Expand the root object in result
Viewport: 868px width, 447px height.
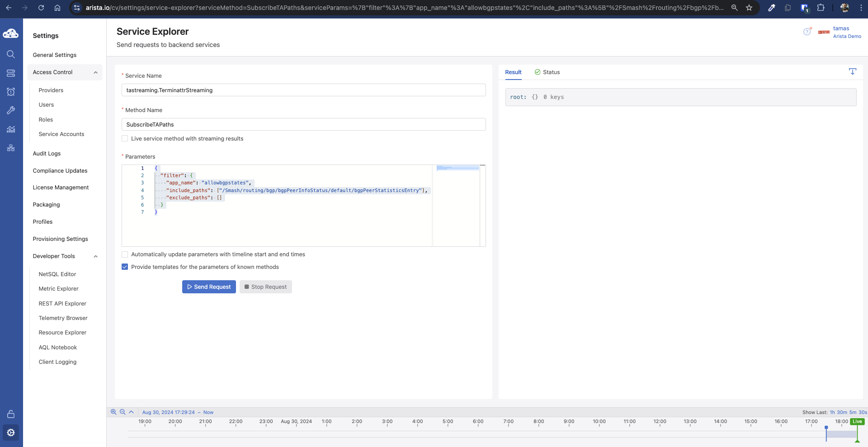click(x=535, y=97)
